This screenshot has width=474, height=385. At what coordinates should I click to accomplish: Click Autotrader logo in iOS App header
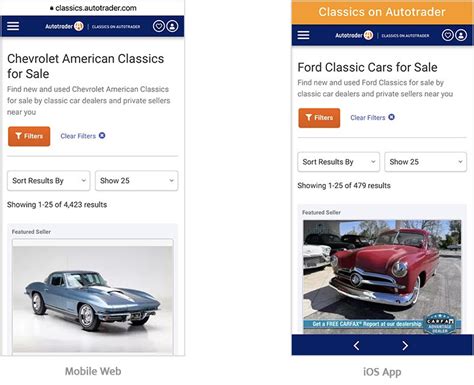(x=354, y=35)
